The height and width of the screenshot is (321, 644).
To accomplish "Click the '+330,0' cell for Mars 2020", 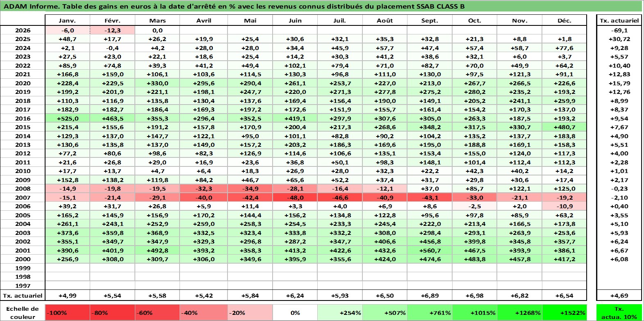I will click(157, 83).
